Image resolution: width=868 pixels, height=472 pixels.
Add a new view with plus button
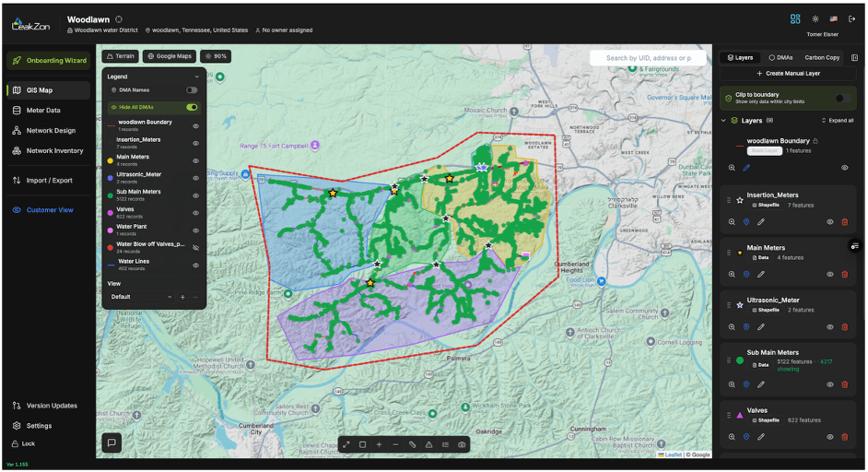coord(182,297)
